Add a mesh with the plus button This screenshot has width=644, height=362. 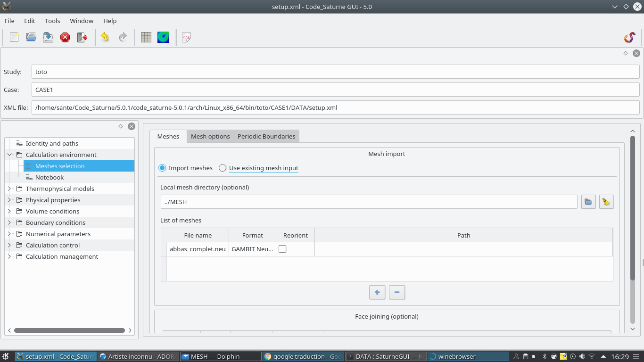click(x=377, y=292)
